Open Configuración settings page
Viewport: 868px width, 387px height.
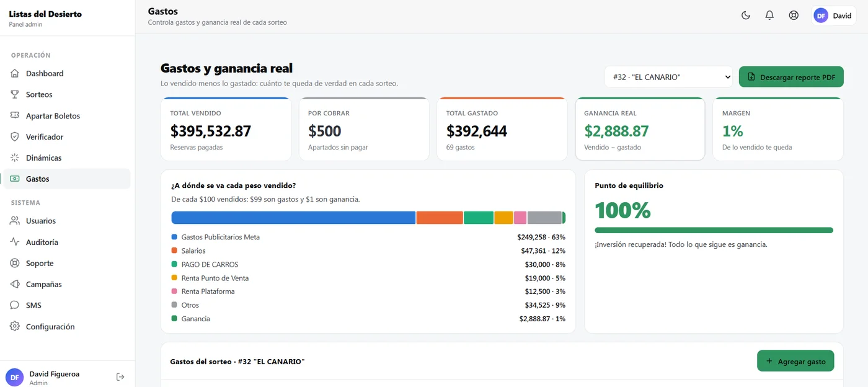[67, 326]
